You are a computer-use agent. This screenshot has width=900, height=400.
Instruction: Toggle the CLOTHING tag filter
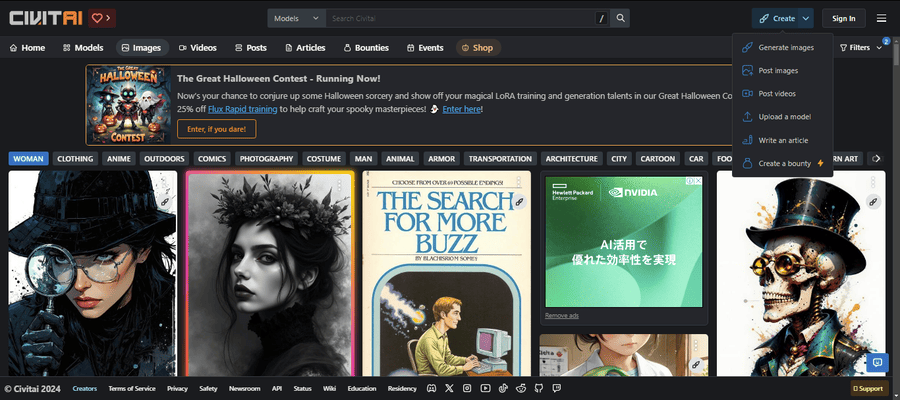click(76, 159)
